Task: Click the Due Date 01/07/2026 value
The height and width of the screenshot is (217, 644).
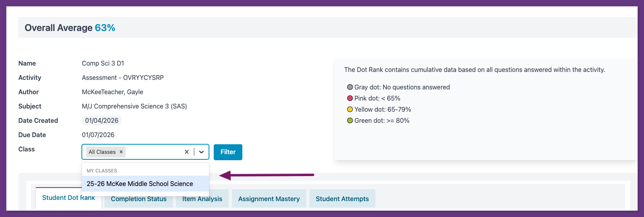Action: [98, 135]
